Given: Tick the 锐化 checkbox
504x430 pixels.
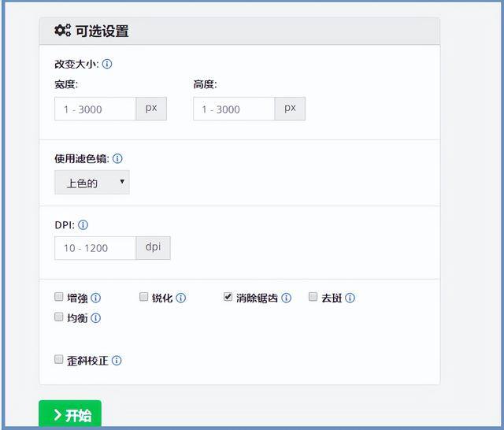Looking at the screenshot, I should [143, 297].
